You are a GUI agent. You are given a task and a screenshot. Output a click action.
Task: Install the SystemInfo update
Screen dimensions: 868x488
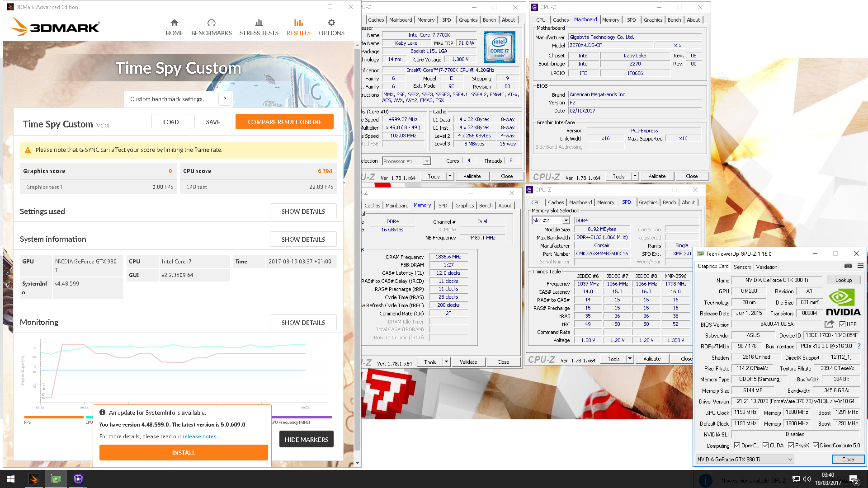(x=184, y=453)
